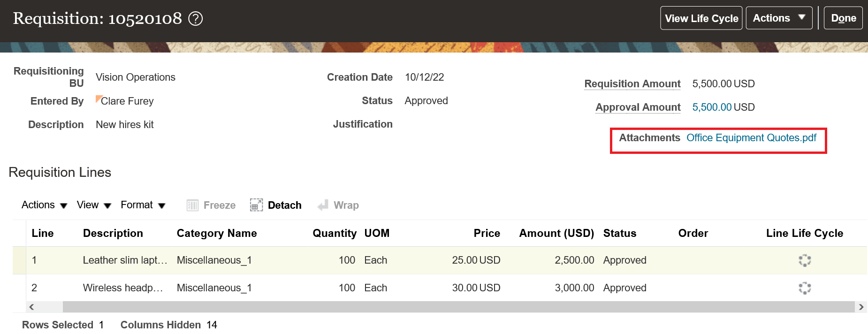
Task: Open Line Life Cycle icon for line 1
Action: pyautogui.click(x=804, y=260)
